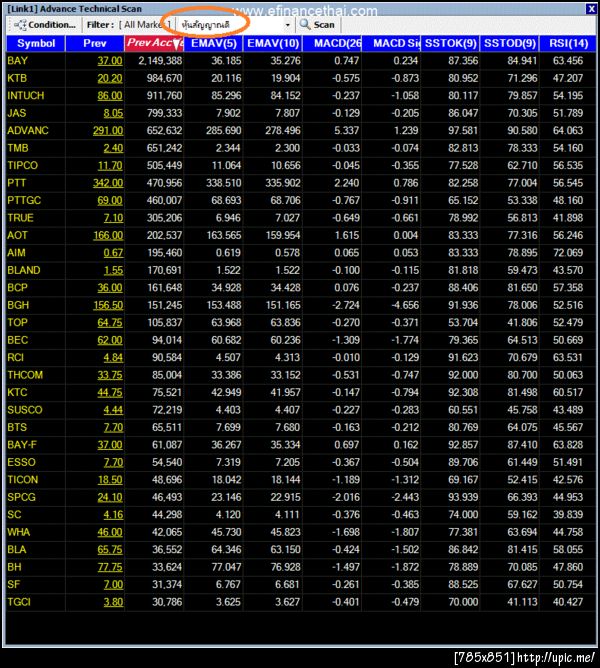Select the TGCI symbol

point(19,602)
